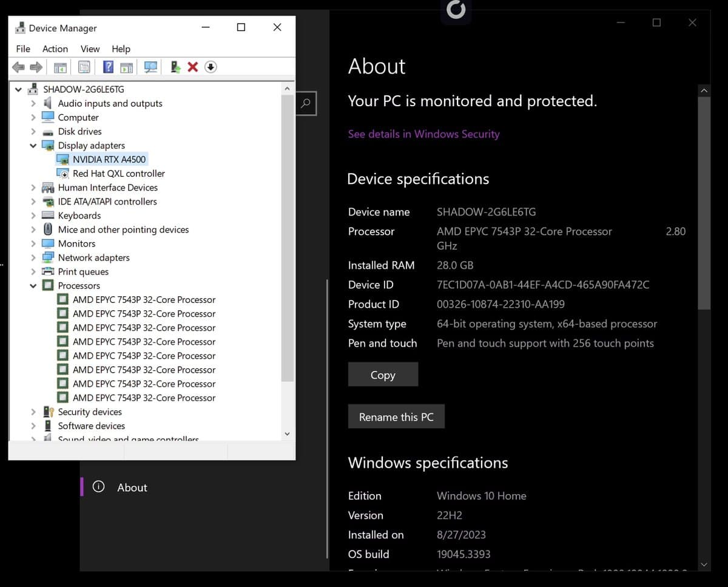Open the Help menu in Device Manager
Image resolution: width=728 pixels, height=587 pixels.
(x=121, y=49)
